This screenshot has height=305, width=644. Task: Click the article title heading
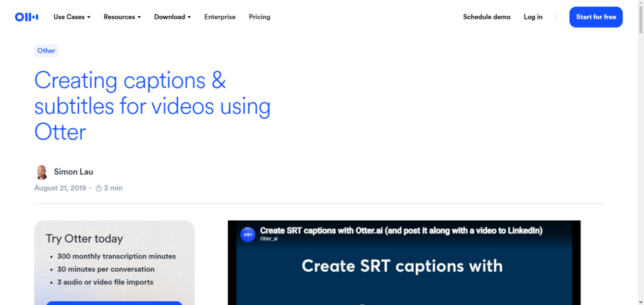152,106
